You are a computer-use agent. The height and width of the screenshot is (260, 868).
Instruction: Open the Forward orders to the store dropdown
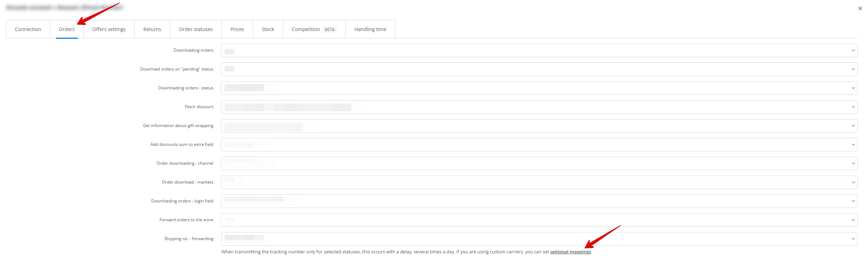pos(539,220)
